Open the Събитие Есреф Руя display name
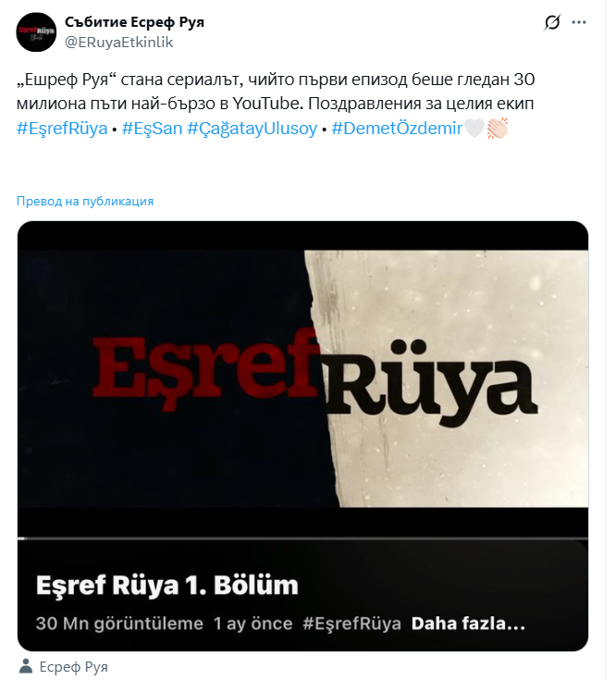This screenshot has height=680, width=616. pyautogui.click(x=134, y=21)
